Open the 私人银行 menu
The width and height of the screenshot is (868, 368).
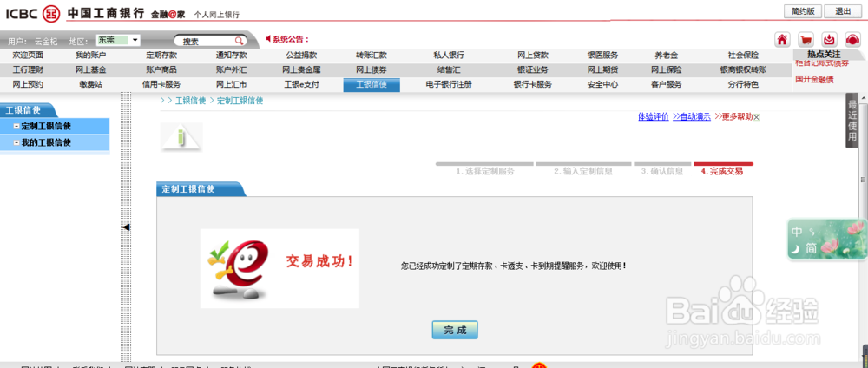pos(449,56)
